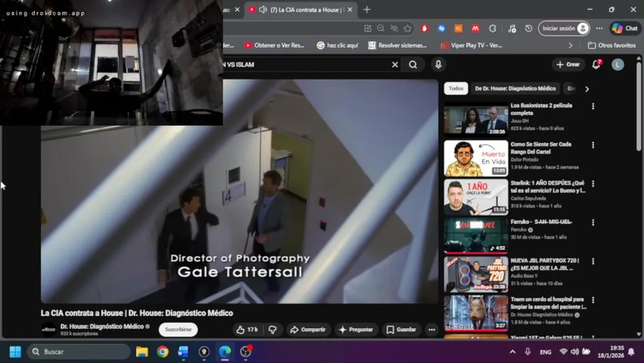The width and height of the screenshot is (644, 363).
Task: Subscribe with the Suscribirse button
Action: tap(178, 329)
